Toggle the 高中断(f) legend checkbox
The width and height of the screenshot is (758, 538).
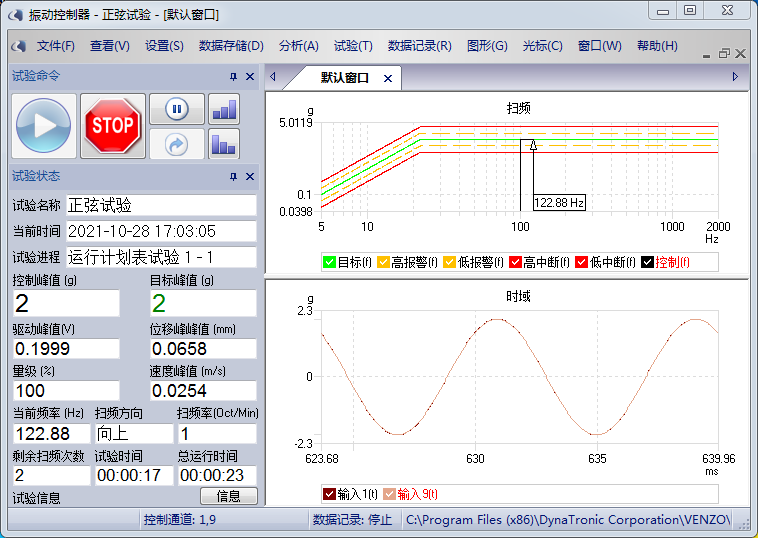[515, 262]
